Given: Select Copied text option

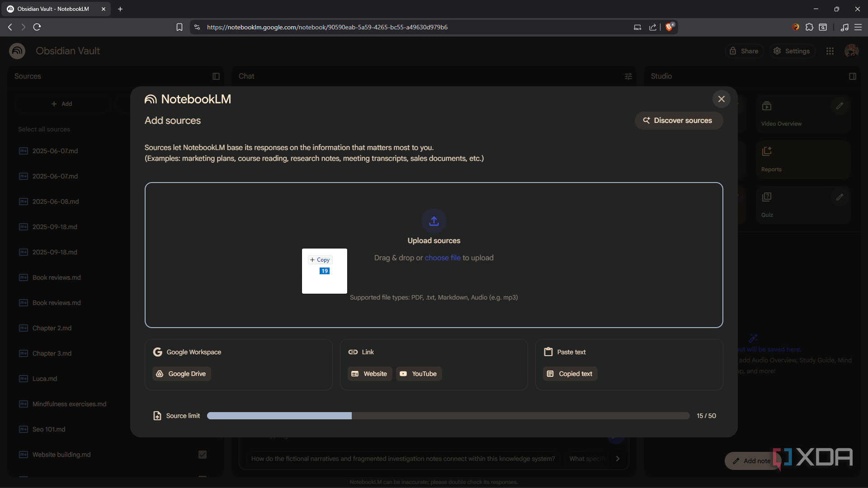Looking at the screenshot, I should pos(570,374).
